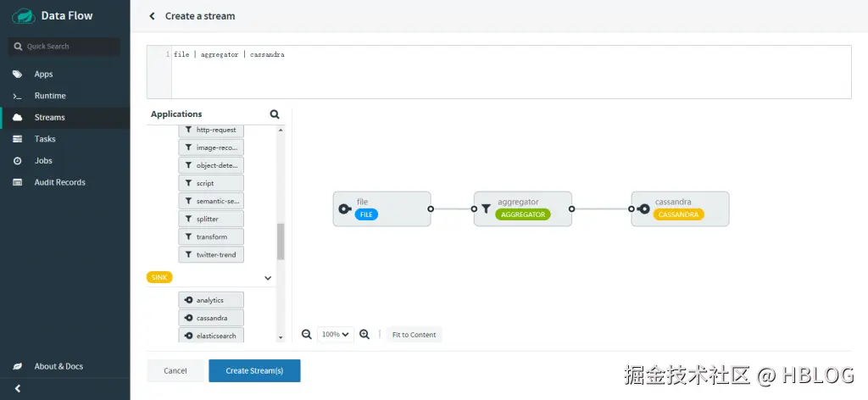868x400 pixels.
Task: Click the palette scroll down arrow
Action: coord(281,337)
